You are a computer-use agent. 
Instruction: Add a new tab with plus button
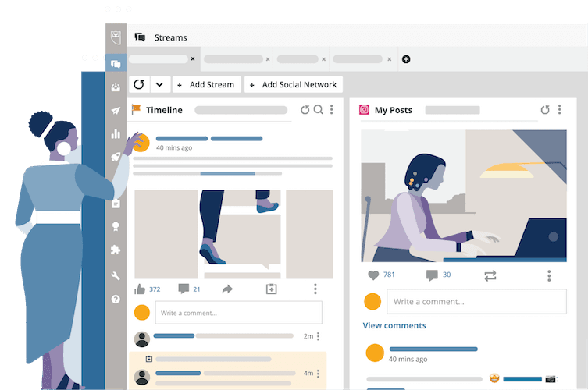click(x=406, y=59)
